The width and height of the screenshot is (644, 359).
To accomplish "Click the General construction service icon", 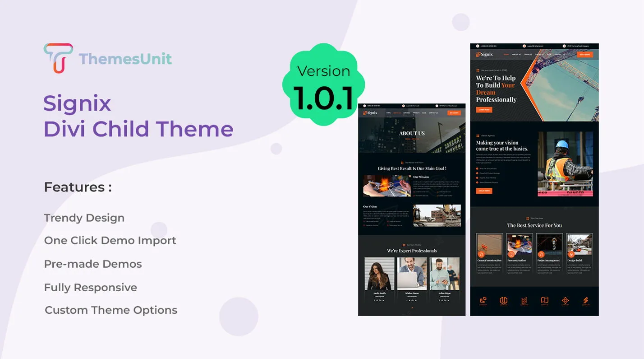I will coord(481,254).
